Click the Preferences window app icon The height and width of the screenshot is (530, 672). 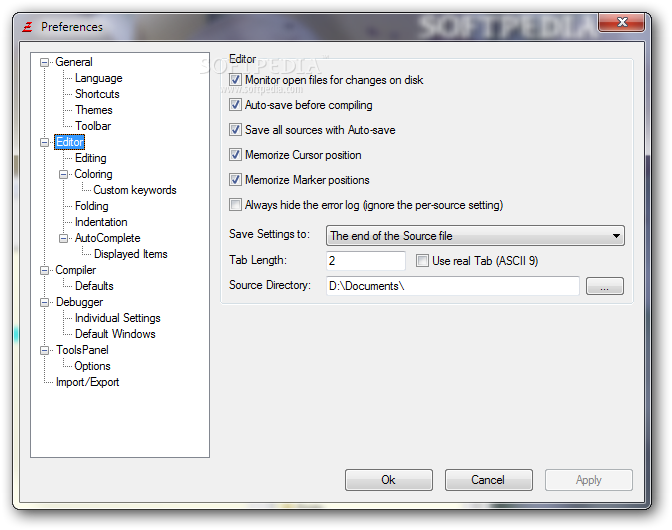[x=27, y=27]
